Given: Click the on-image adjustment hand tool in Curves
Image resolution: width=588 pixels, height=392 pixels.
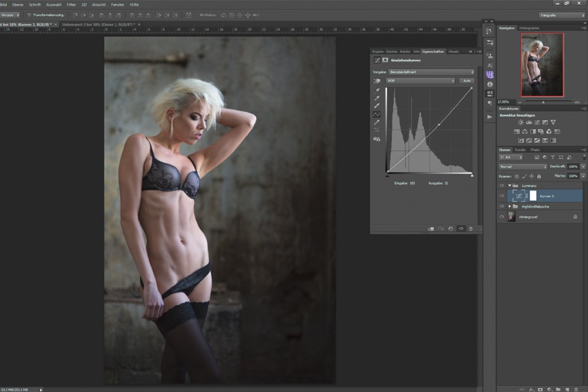Looking at the screenshot, I should [x=377, y=80].
